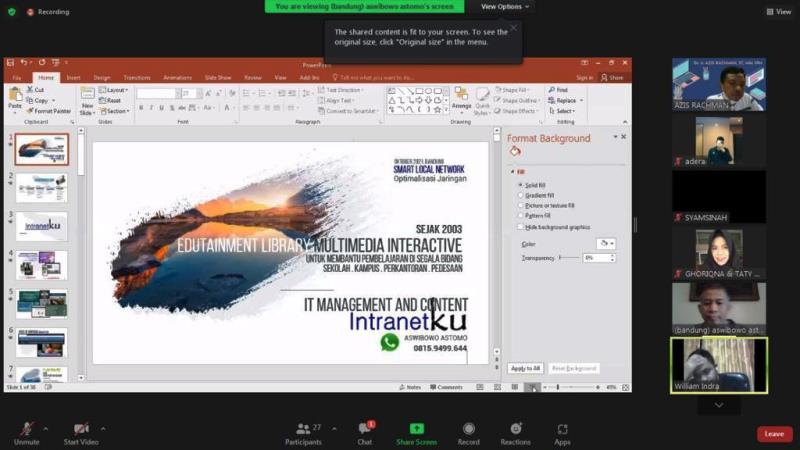Viewport: 800px width, 450px height.
Task: Open the Slide Show ribbon tab
Action: [218, 77]
